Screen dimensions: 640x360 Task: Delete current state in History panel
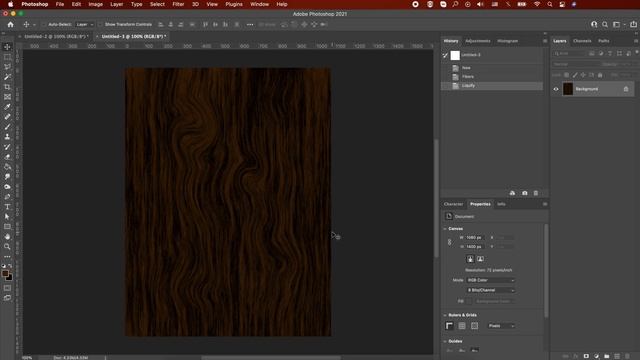[x=536, y=193]
